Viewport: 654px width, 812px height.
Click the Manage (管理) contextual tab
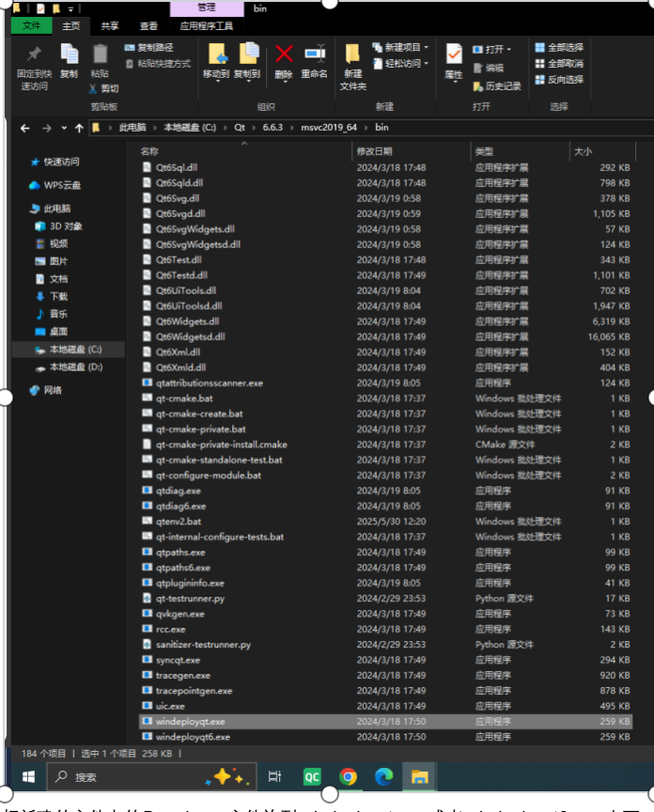point(207,8)
